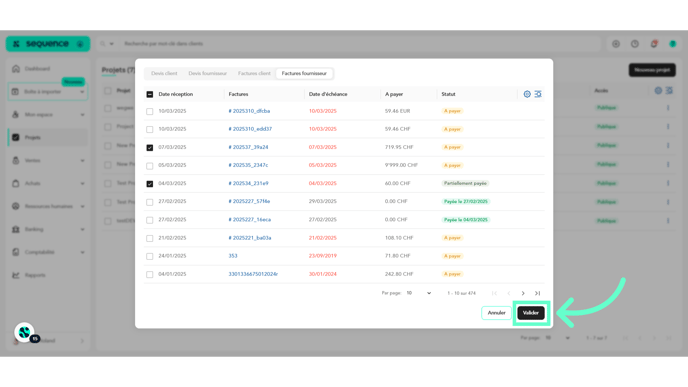
Task: Jump to last page in dialog pagination
Action: [x=538, y=293]
